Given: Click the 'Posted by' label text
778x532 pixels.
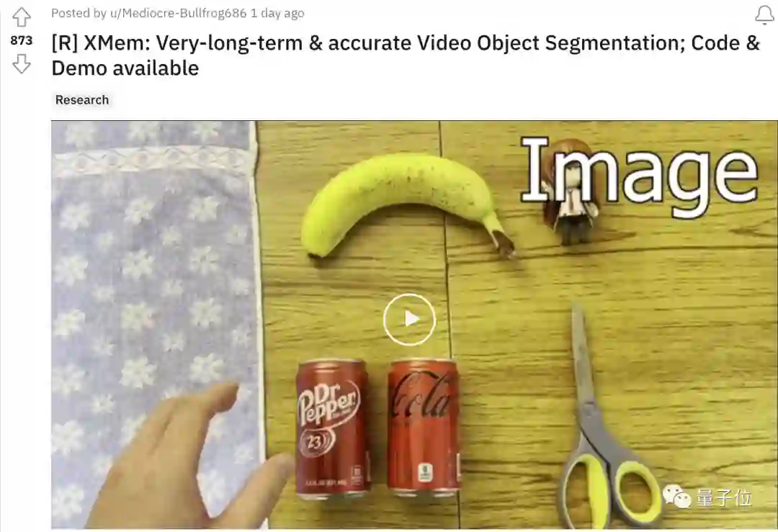Looking at the screenshot, I should [x=79, y=14].
